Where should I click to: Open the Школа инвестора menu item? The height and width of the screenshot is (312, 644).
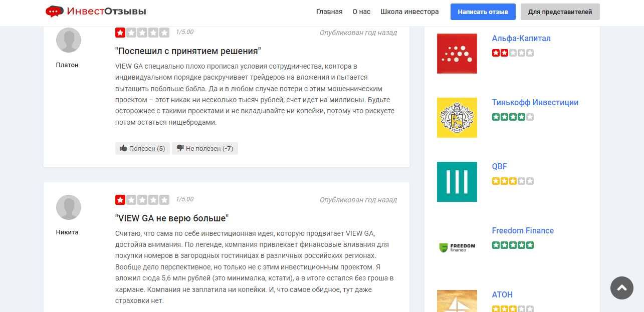(409, 12)
